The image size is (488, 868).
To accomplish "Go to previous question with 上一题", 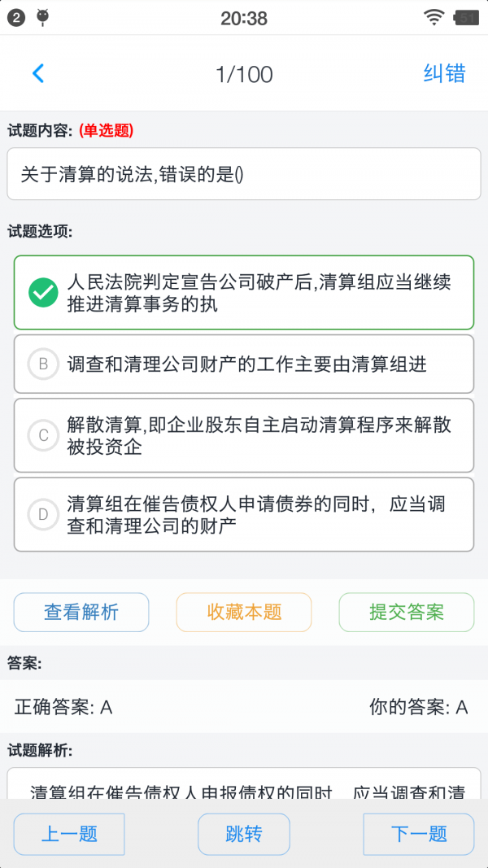I will coord(69,834).
